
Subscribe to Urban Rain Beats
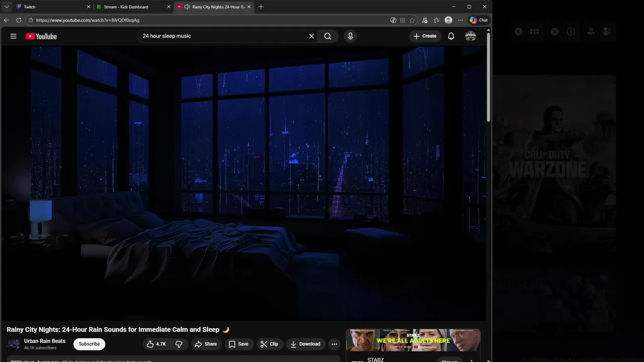point(89,344)
